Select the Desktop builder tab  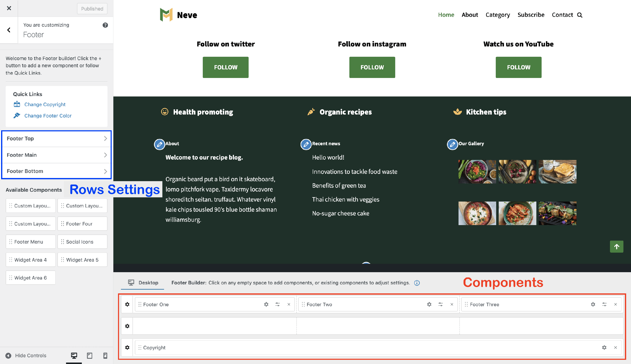point(143,283)
